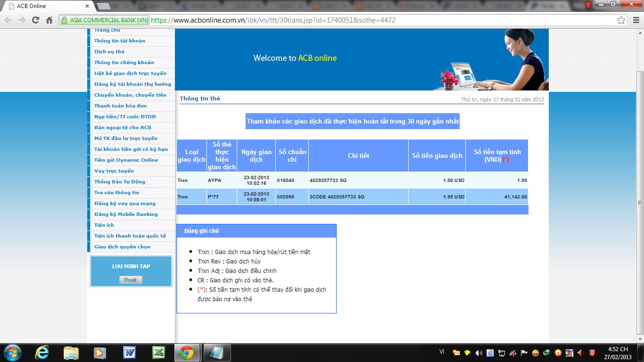Select the ACB Online tab

coord(49,6)
